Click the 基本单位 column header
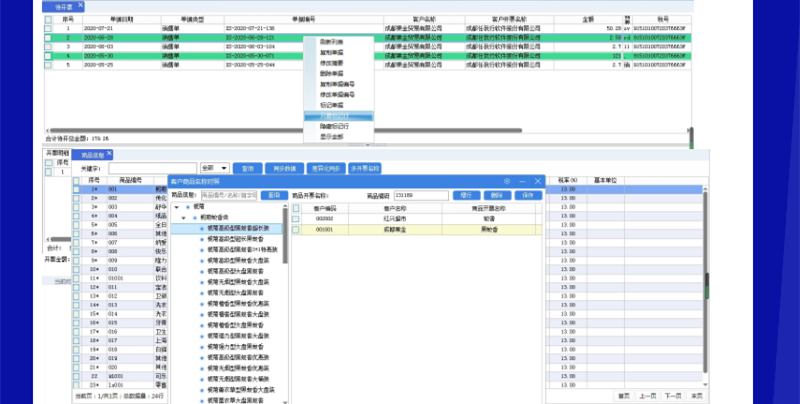 click(605, 181)
